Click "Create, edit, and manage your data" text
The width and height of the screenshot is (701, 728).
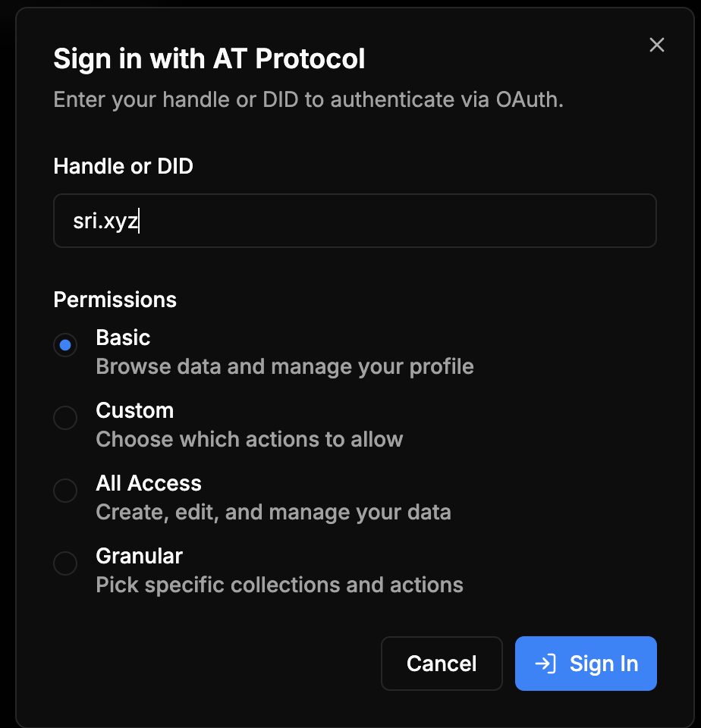pos(273,512)
